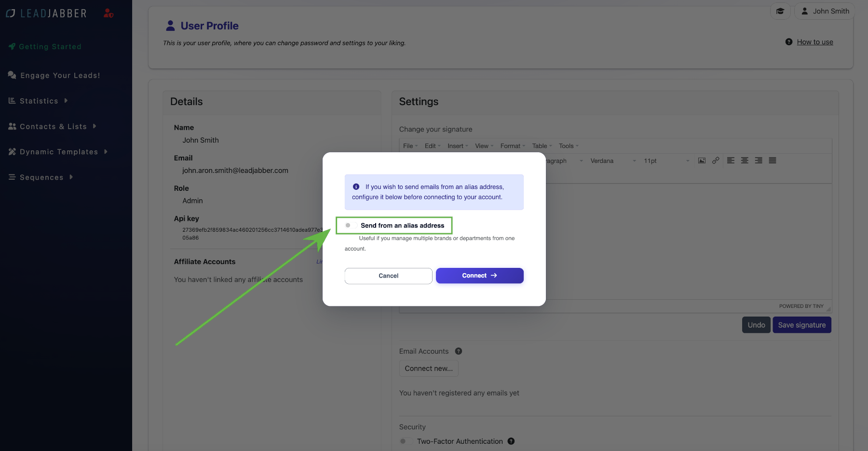Click the Undo button below signature editor
The height and width of the screenshot is (451, 868).
pos(756,325)
